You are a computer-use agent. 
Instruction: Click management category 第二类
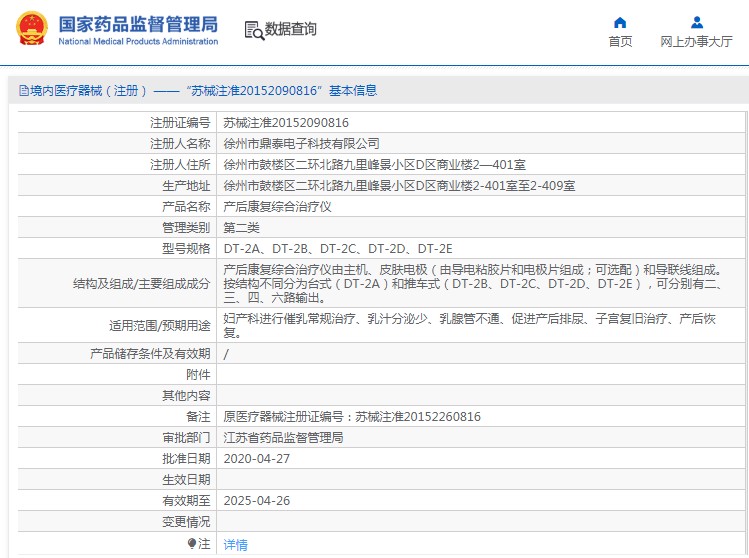(x=241, y=228)
